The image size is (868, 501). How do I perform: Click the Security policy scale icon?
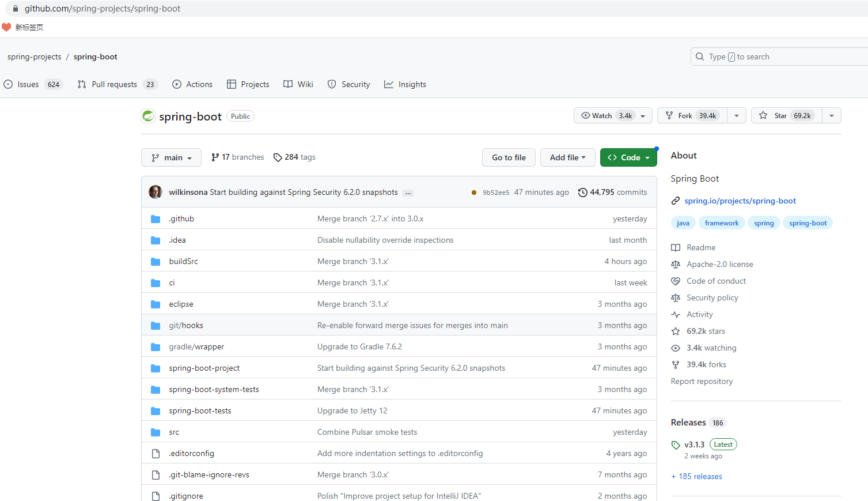click(x=676, y=298)
